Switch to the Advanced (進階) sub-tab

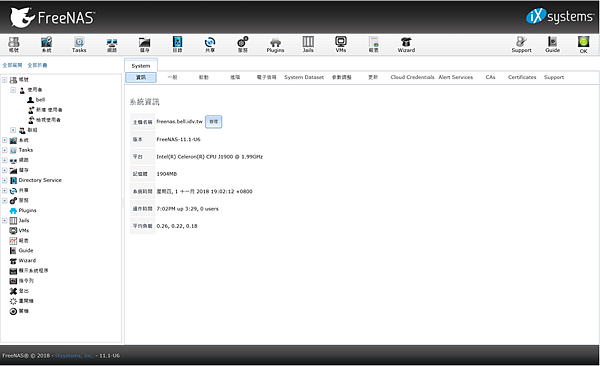click(235, 77)
